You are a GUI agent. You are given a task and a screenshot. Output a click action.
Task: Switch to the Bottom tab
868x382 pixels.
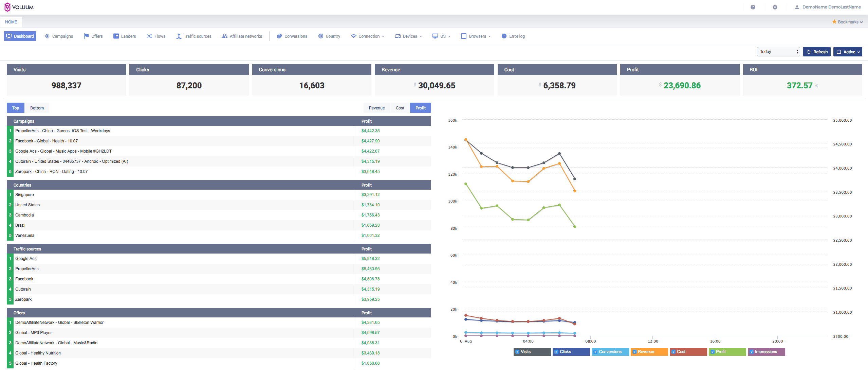coord(37,108)
